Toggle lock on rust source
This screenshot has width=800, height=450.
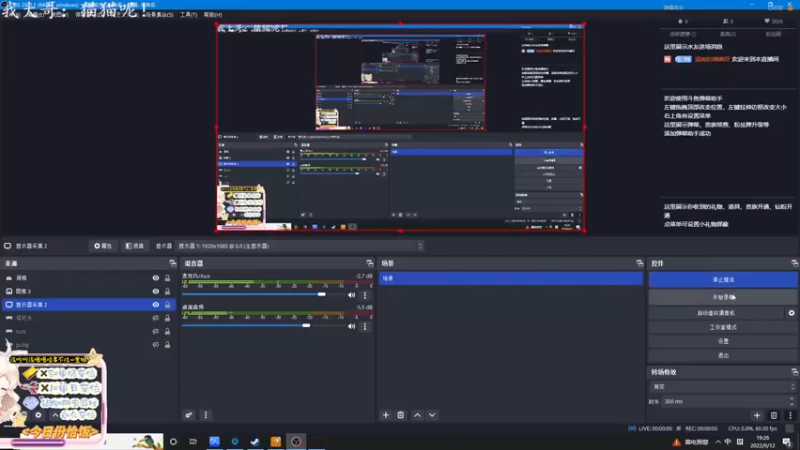[x=167, y=332]
